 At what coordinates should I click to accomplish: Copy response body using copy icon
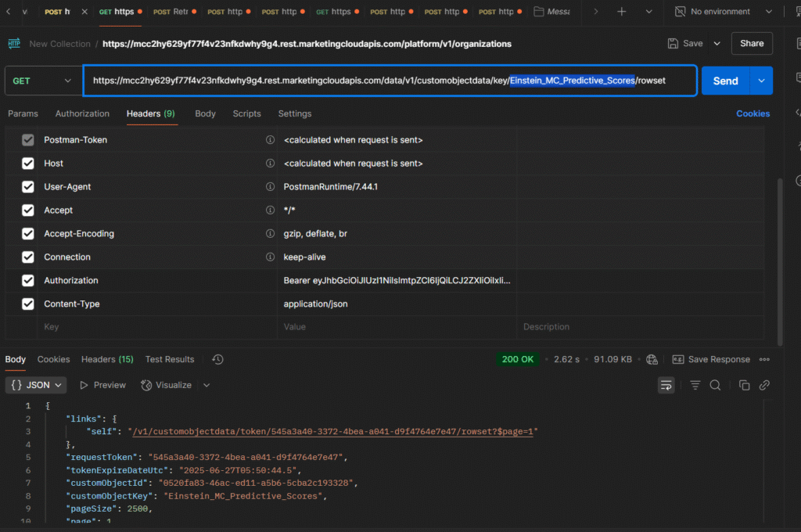coord(744,385)
